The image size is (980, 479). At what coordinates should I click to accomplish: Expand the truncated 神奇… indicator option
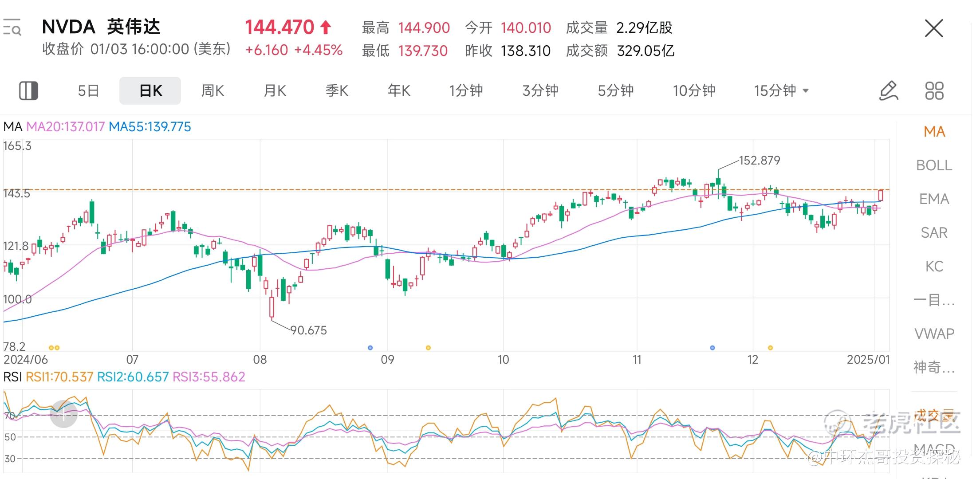coord(934,367)
